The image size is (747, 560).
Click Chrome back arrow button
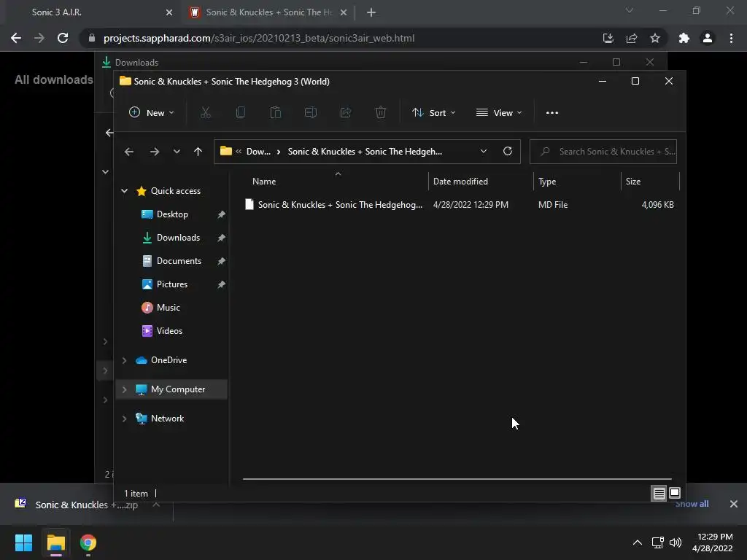coord(16,38)
